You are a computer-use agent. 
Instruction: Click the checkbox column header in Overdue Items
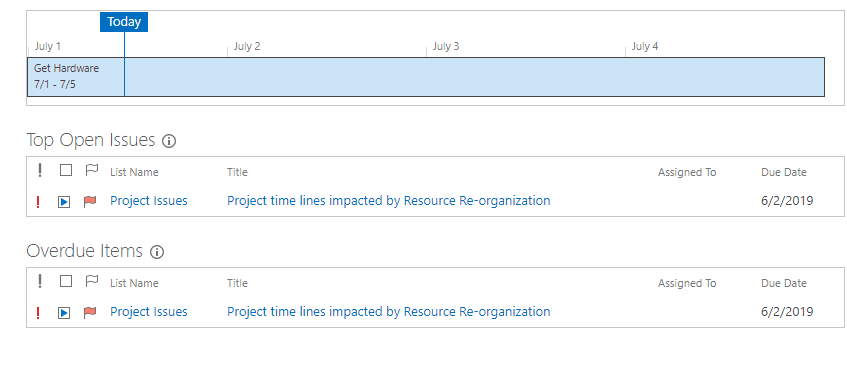(66, 281)
